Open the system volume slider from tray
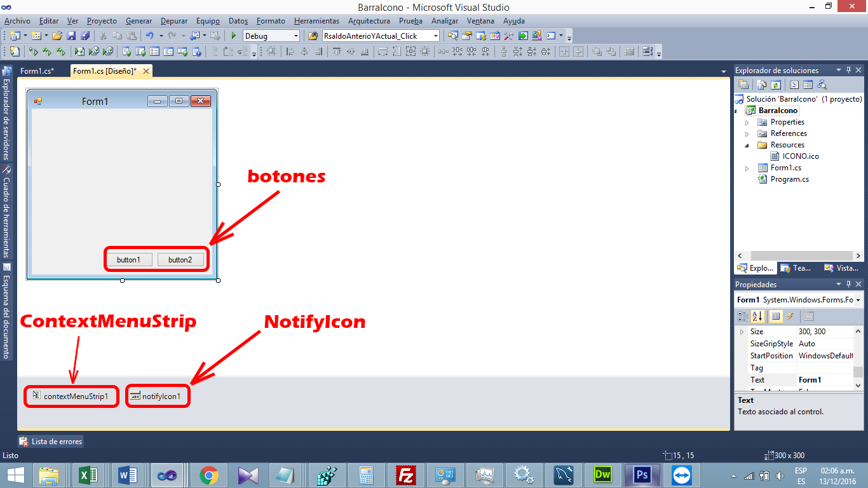868x488 pixels. 778,475
